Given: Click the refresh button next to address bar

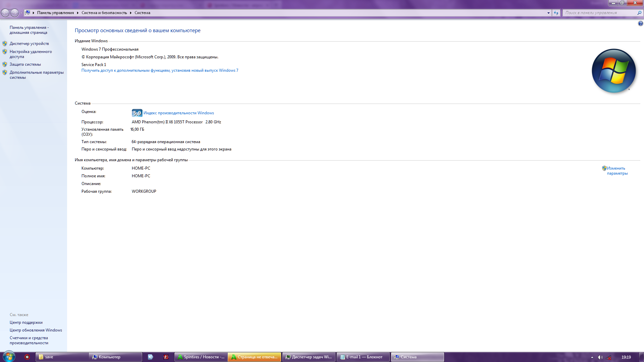Looking at the screenshot, I should (x=556, y=13).
